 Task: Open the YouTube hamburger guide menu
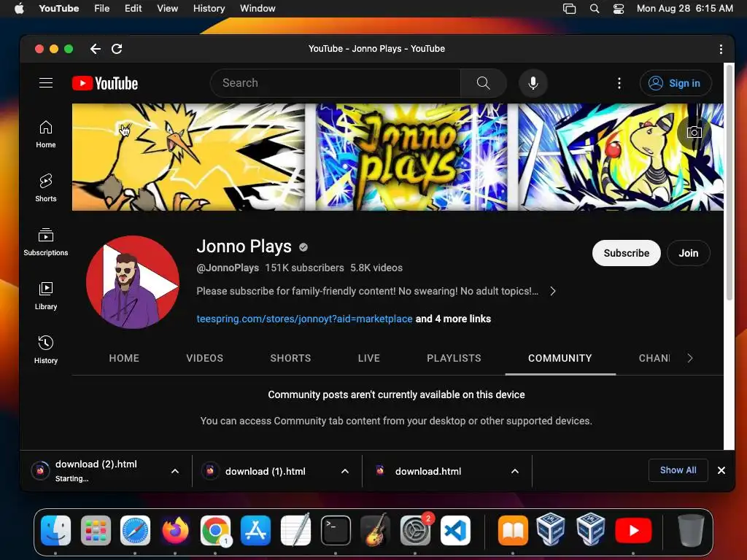click(46, 83)
